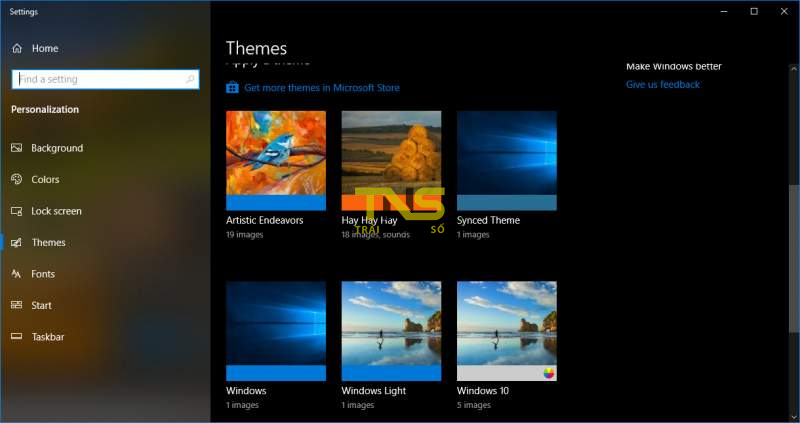Click the Home icon in sidebar
This screenshot has width=800, height=423.
point(17,48)
